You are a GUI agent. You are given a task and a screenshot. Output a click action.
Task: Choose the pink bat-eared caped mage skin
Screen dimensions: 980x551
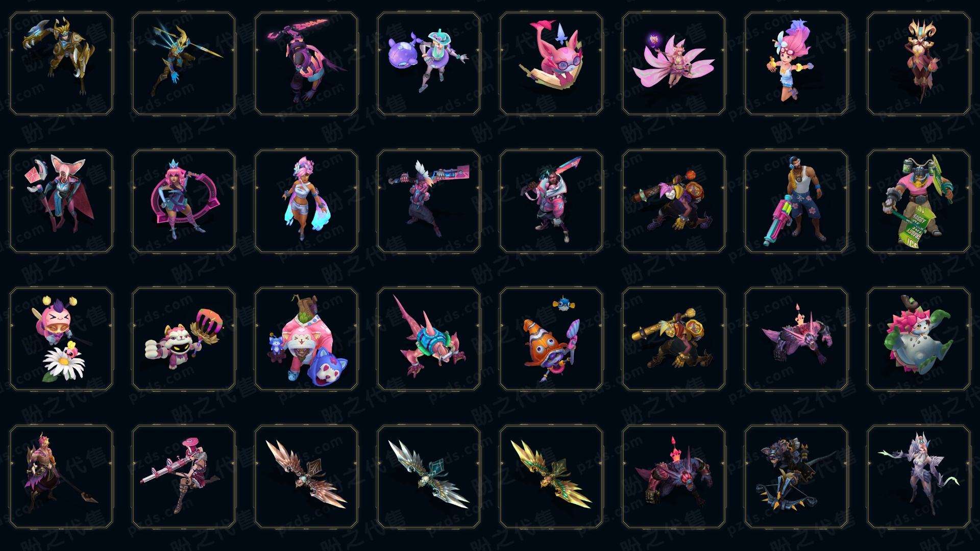pyautogui.click(x=61, y=201)
